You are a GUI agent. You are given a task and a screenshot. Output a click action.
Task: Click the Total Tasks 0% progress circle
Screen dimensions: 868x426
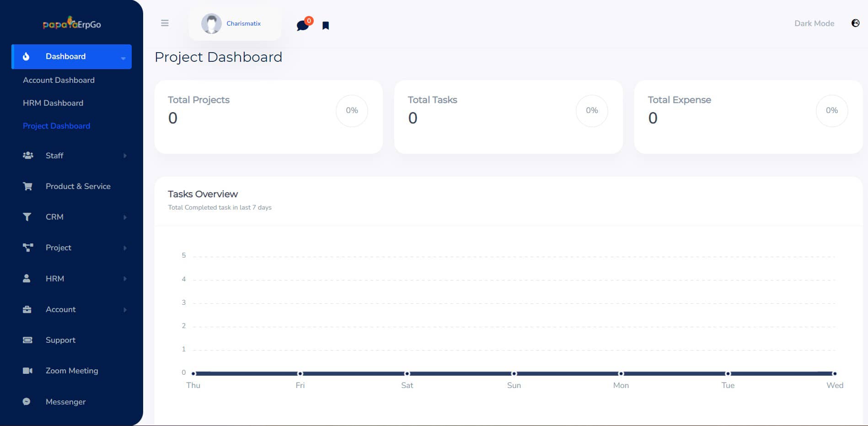592,111
